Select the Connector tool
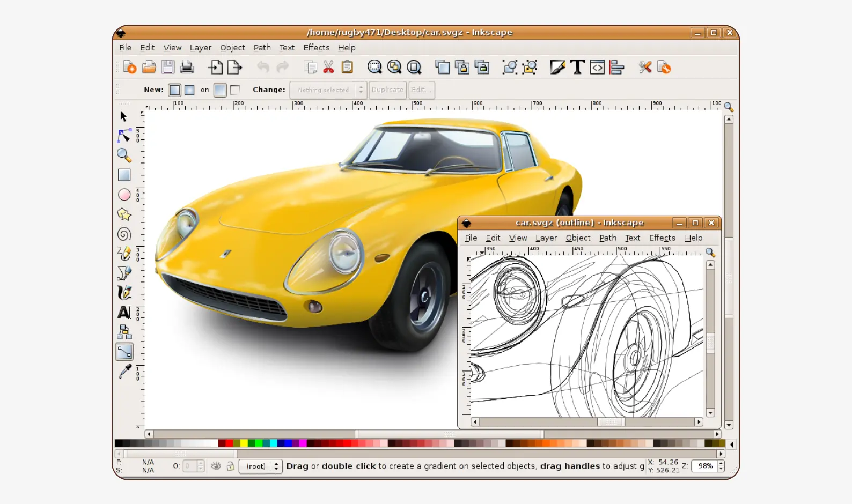Screen dimensions: 852x504 [x=124, y=332]
